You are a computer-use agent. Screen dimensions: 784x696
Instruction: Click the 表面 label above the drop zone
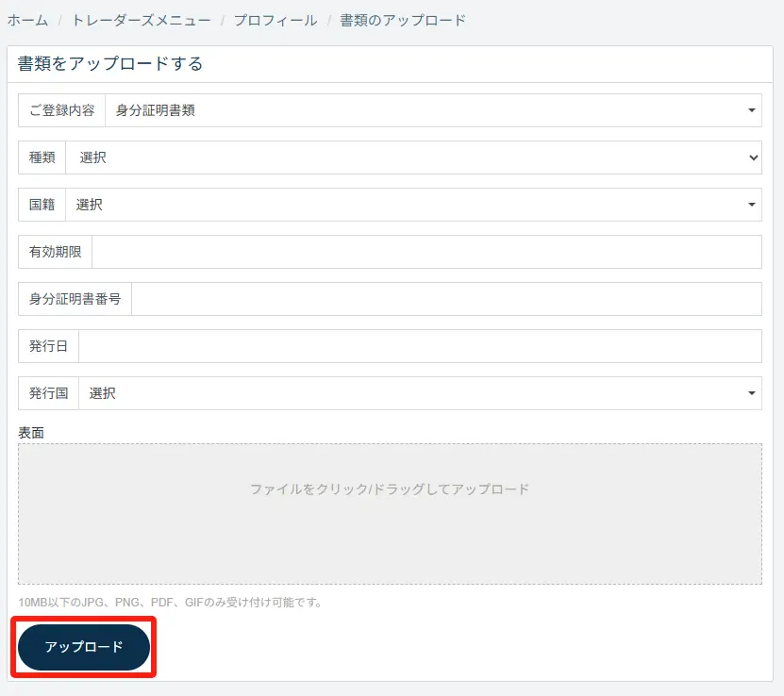pos(31,432)
